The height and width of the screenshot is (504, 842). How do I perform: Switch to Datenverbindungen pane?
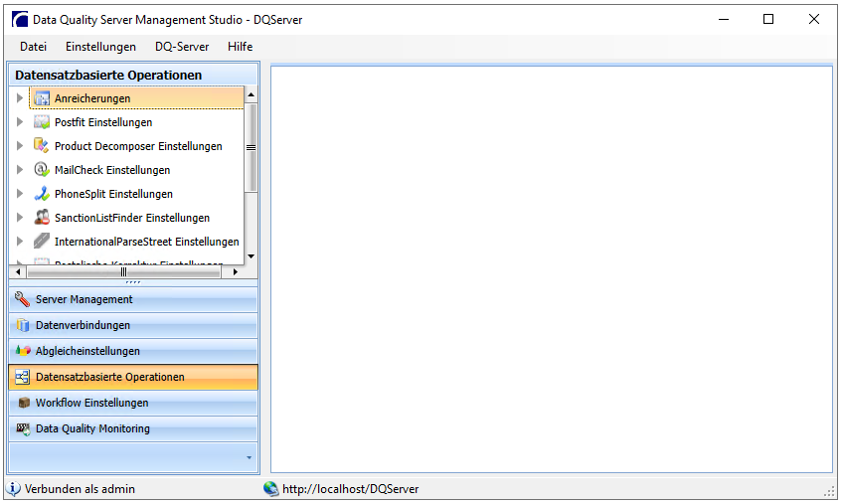pos(133,325)
